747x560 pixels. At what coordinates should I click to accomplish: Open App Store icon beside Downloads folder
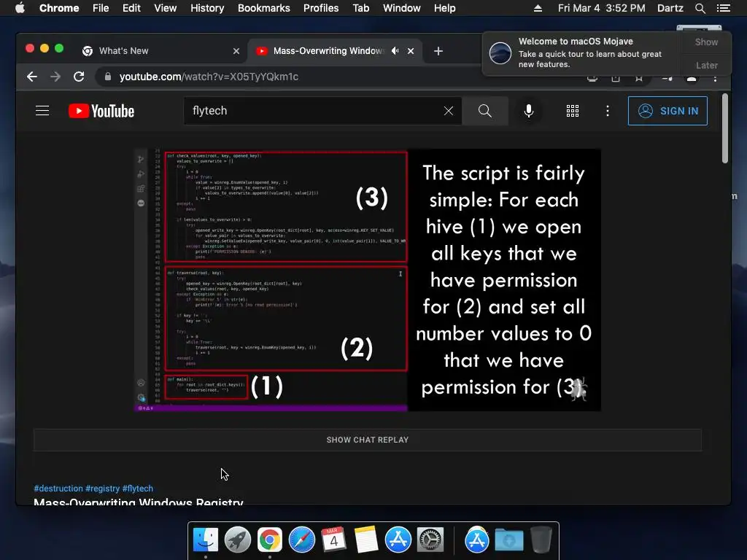click(x=477, y=540)
